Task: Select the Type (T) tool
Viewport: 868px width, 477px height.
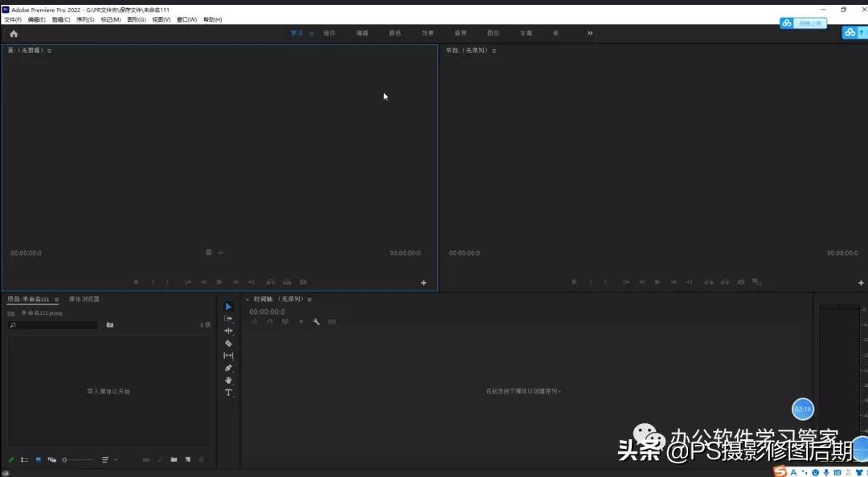Action: 228,393
